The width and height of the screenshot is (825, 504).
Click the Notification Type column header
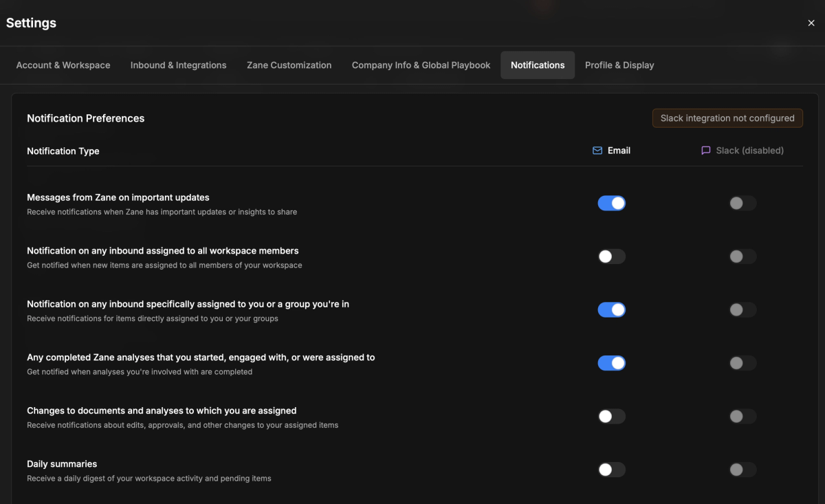point(63,151)
